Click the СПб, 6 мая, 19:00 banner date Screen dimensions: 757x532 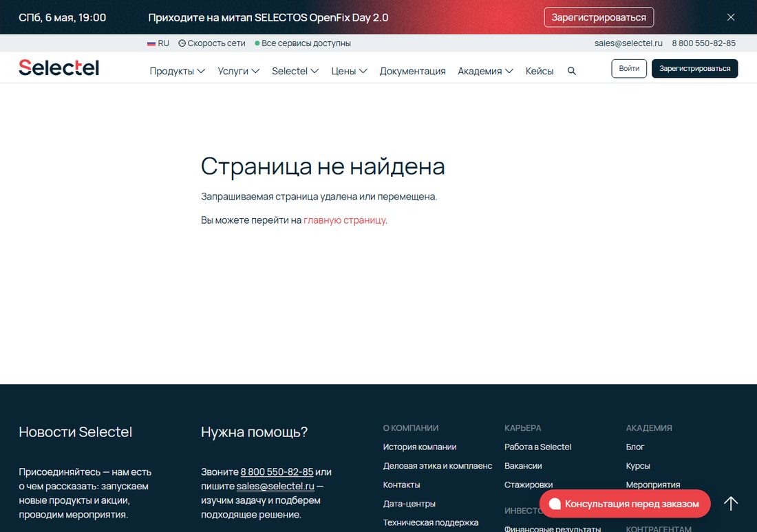(x=62, y=17)
